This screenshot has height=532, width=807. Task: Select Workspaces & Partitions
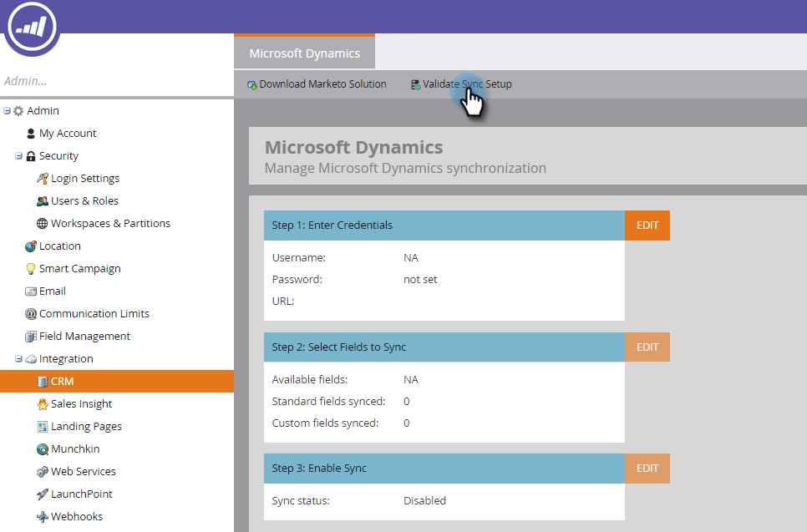pyautogui.click(x=110, y=223)
